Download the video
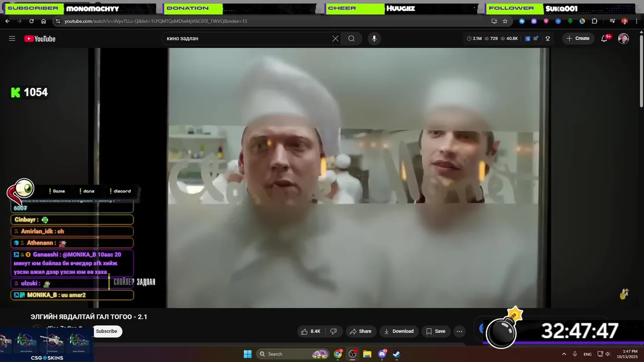The width and height of the screenshot is (644, 362). coord(398,331)
